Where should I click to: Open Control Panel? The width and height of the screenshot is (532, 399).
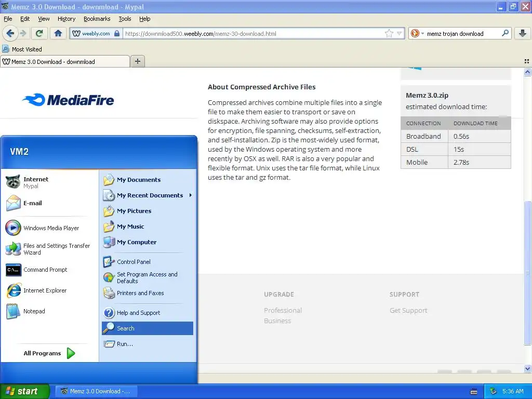coord(147,262)
